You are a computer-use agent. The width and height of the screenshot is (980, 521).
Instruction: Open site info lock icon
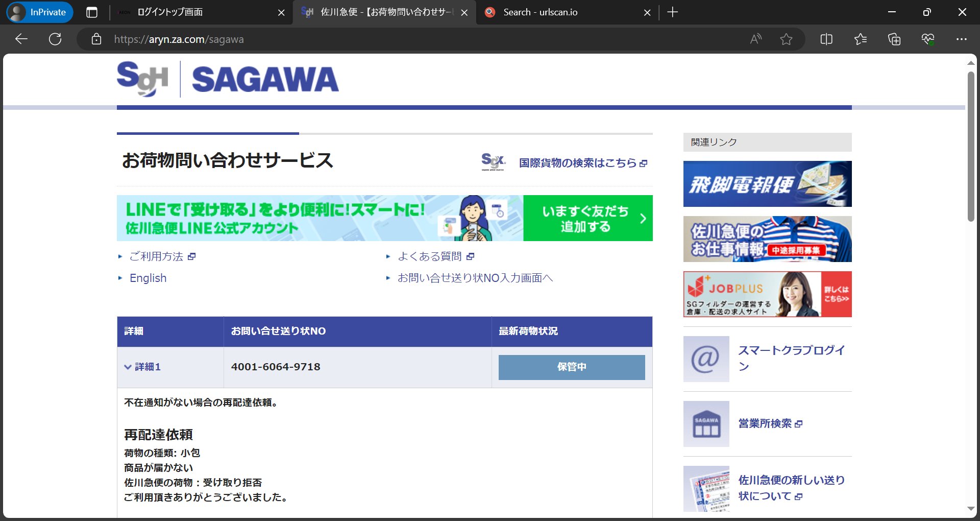tap(96, 39)
